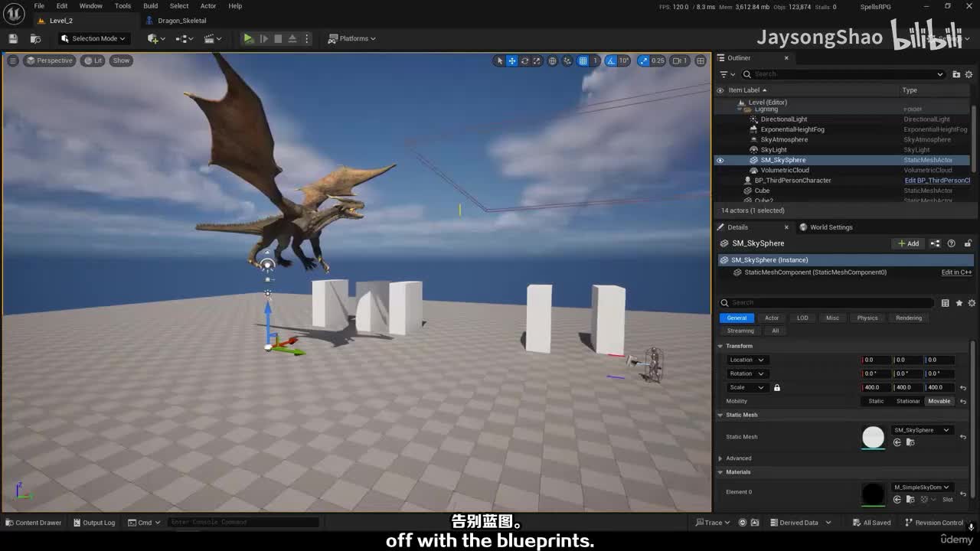The height and width of the screenshot is (551, 980).
Task: Open the Actor menu
Action: coord(208,6)
